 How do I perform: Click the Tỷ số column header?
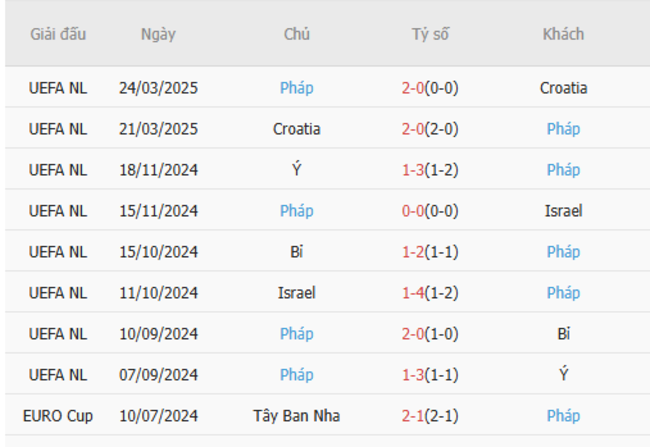point(430,34)
